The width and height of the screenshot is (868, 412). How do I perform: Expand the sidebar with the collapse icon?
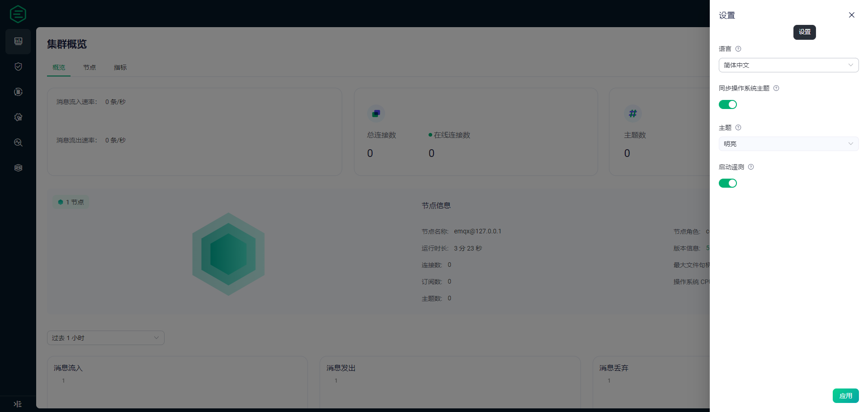coord(18,404)
